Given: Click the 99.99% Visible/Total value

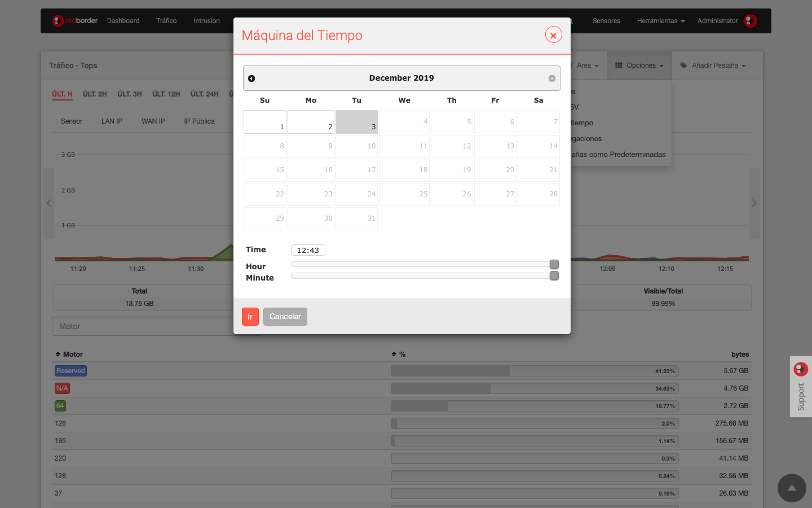Looking at the screenshot, I should 663,304.
